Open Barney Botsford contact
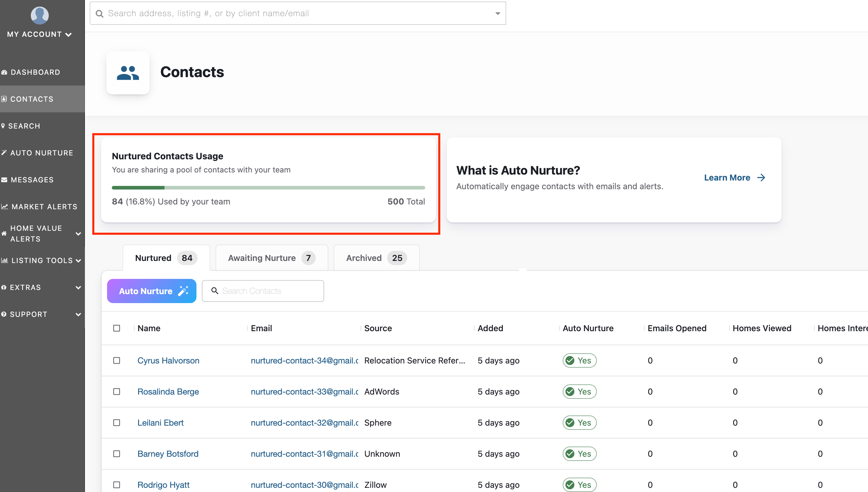This screenshot has height=492, width=868. coord(168,454)
